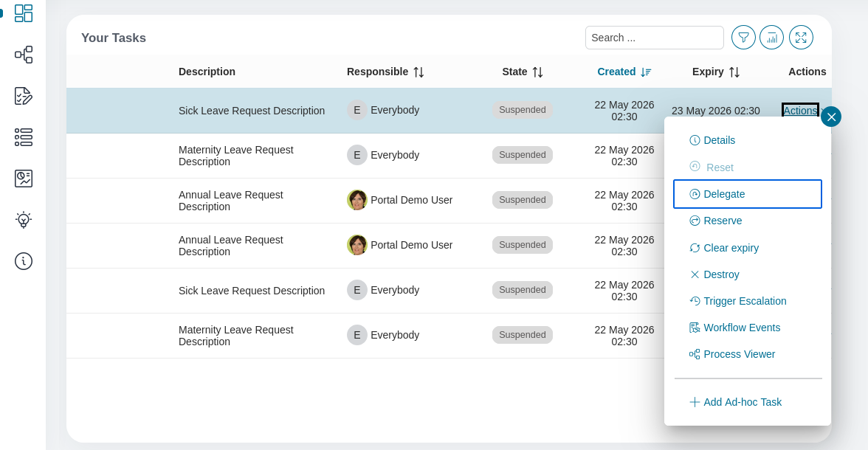868x450 pixels.
Task: Sort tasks by State column
Action: pos(537,72)
